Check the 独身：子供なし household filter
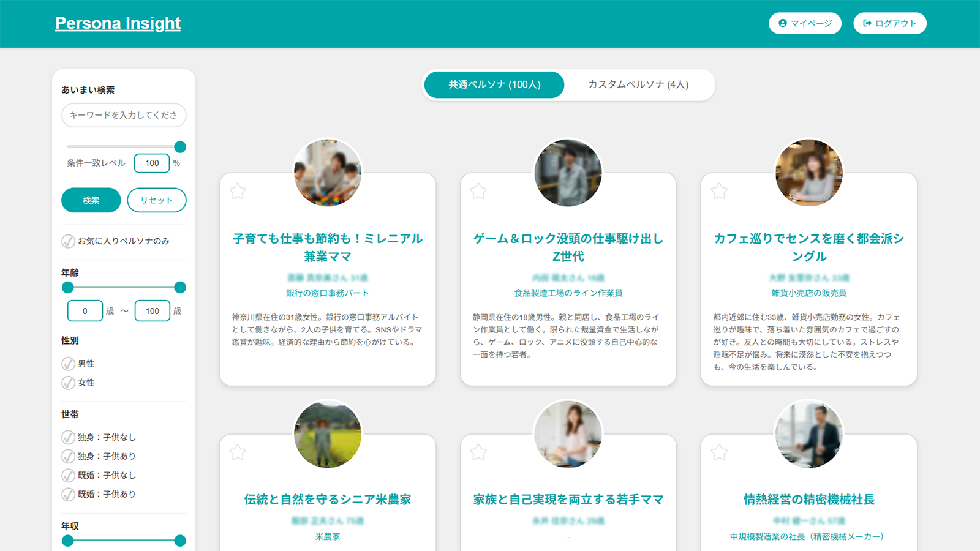Viewport: 980px width, 551px height. pyautogui.click(x=67, y=437)
